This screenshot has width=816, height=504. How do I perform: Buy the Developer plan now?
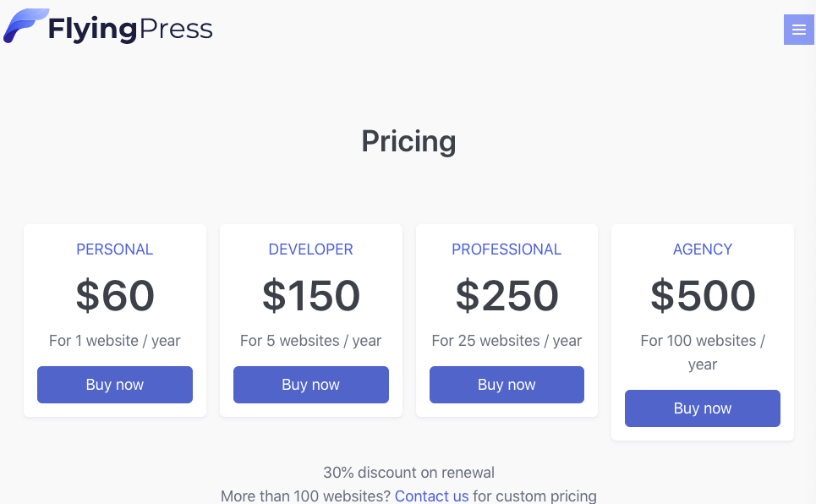pos(310,385)
